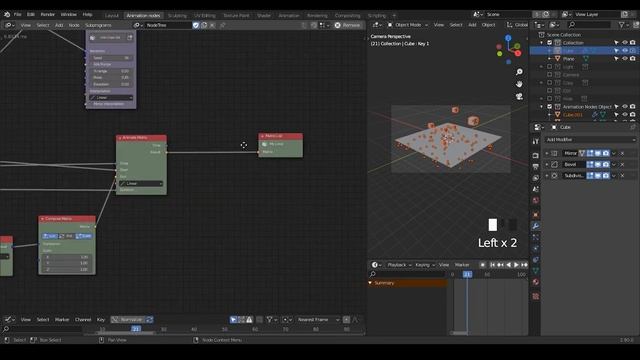Open node editor Add menu
This screenshot has width=640, height=360.
coord(59,25)
